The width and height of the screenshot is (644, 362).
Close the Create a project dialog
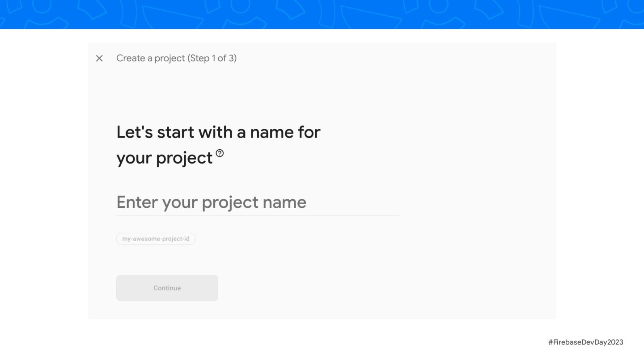[99, 58]
